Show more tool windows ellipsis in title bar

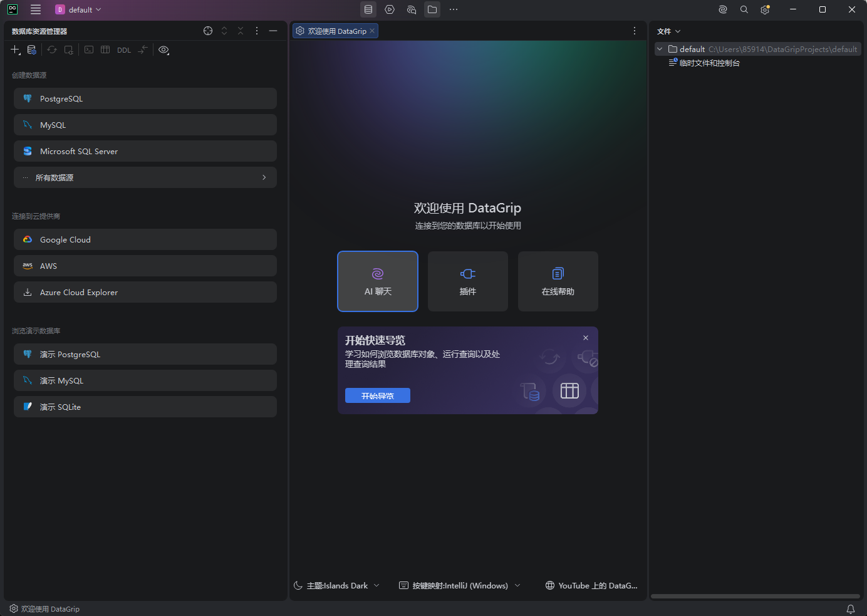[454, 9]
